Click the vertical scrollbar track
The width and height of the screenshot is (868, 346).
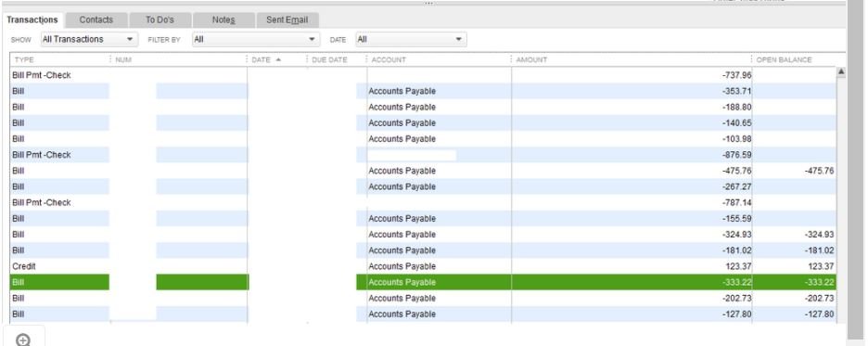click(841, 199)
